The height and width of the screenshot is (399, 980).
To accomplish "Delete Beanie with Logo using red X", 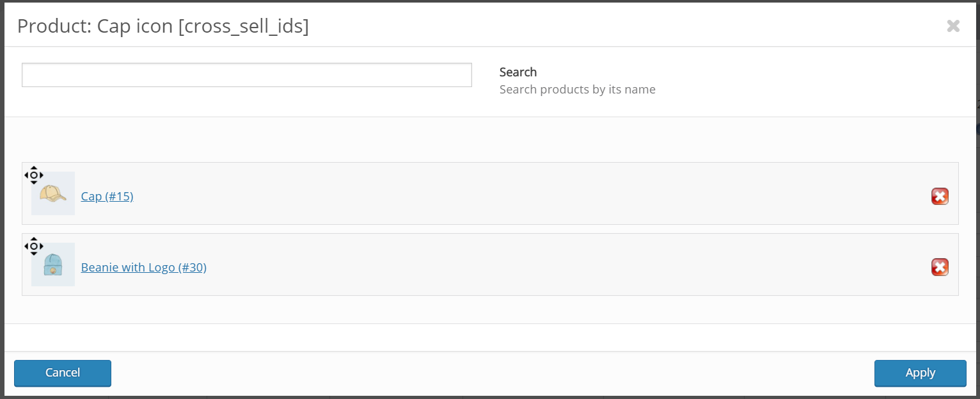I will click(x=939, y=267).
